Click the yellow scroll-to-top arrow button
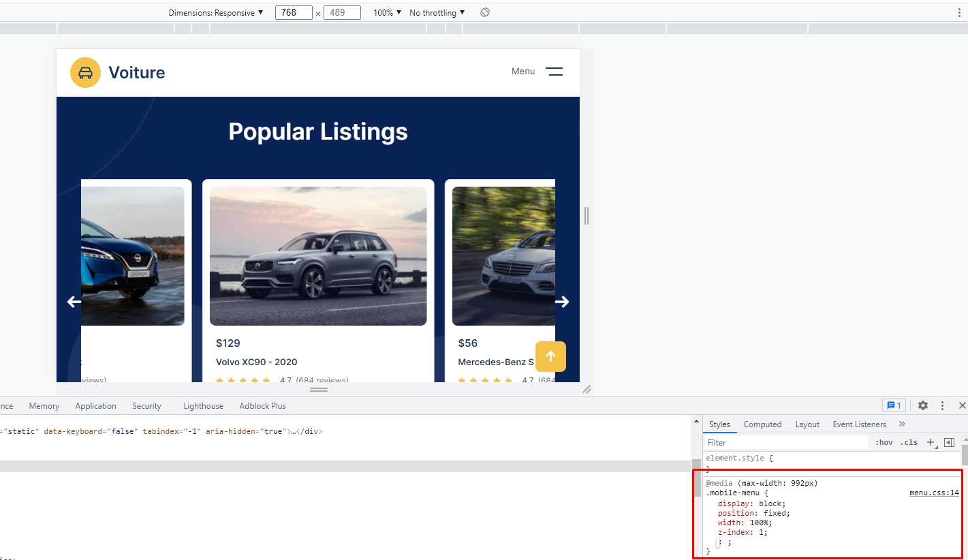This screenshot has width=968, height=560. [550, 356]
